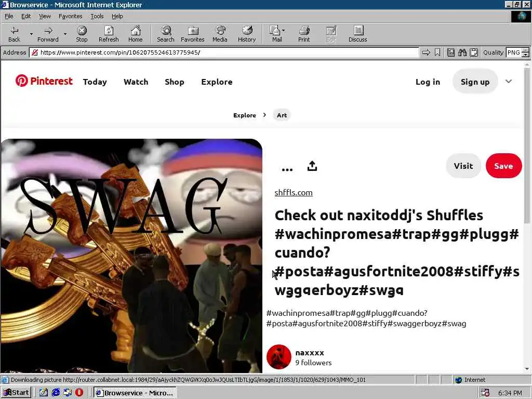Click the naxxxx profile avatar
Viewport: 532px width, 399px height.
[x=279, y=357]
